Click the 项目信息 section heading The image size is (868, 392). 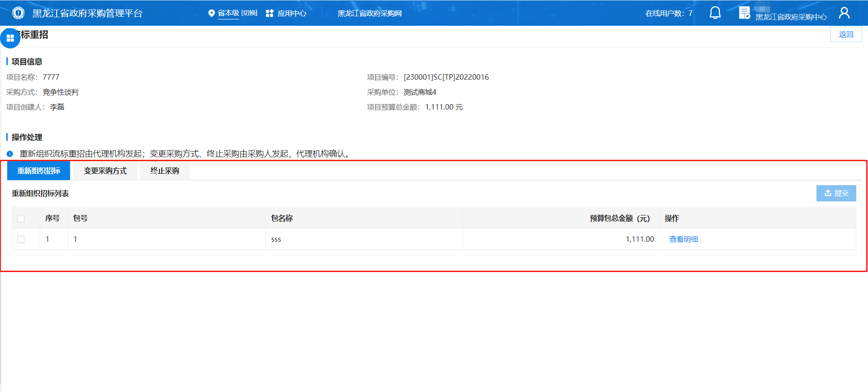coord(27,62)
